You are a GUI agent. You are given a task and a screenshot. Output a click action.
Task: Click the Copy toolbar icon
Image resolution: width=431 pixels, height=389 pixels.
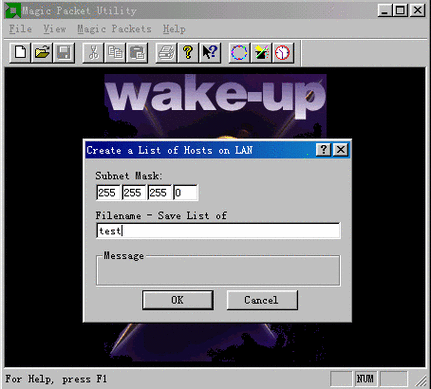(115, 53)
